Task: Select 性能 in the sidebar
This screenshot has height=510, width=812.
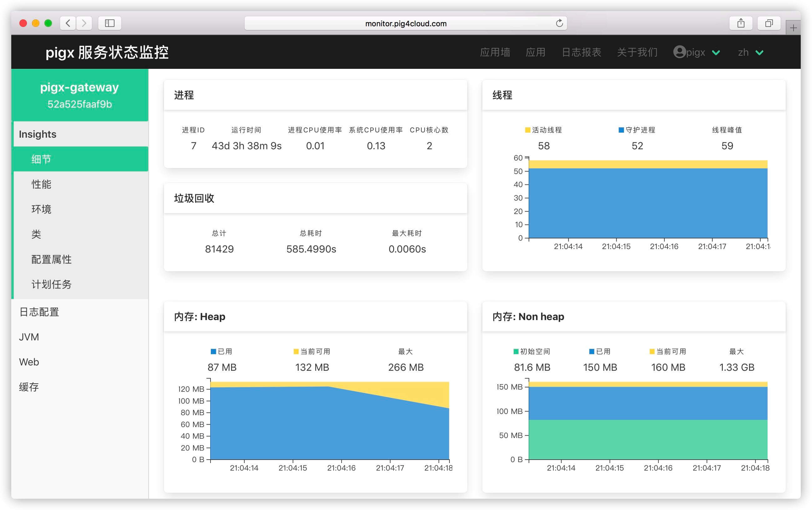Action: click(x=42, y=184)
